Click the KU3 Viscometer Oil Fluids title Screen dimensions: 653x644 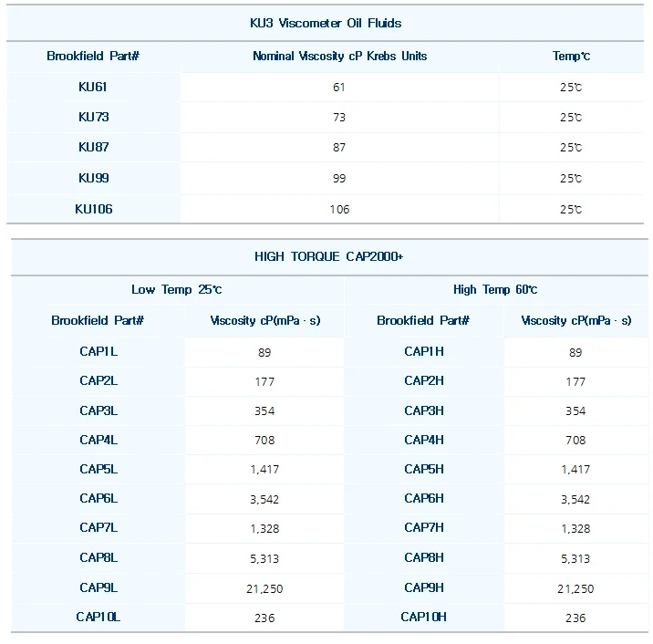(326, 23)
